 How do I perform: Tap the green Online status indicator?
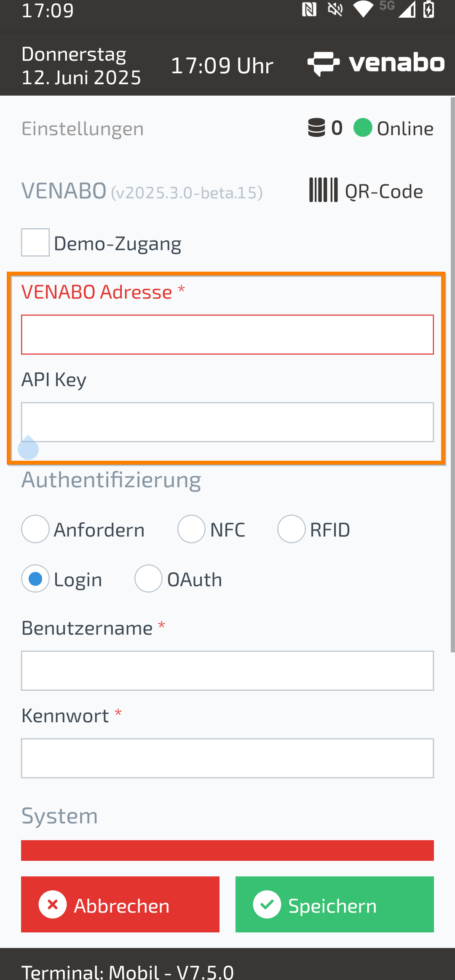(363, 128)
